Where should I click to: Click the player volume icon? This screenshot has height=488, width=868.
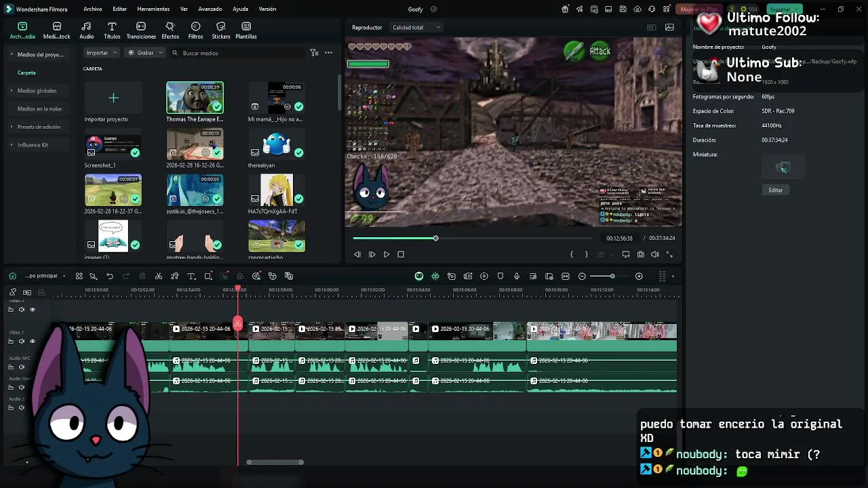click(655, 254)
